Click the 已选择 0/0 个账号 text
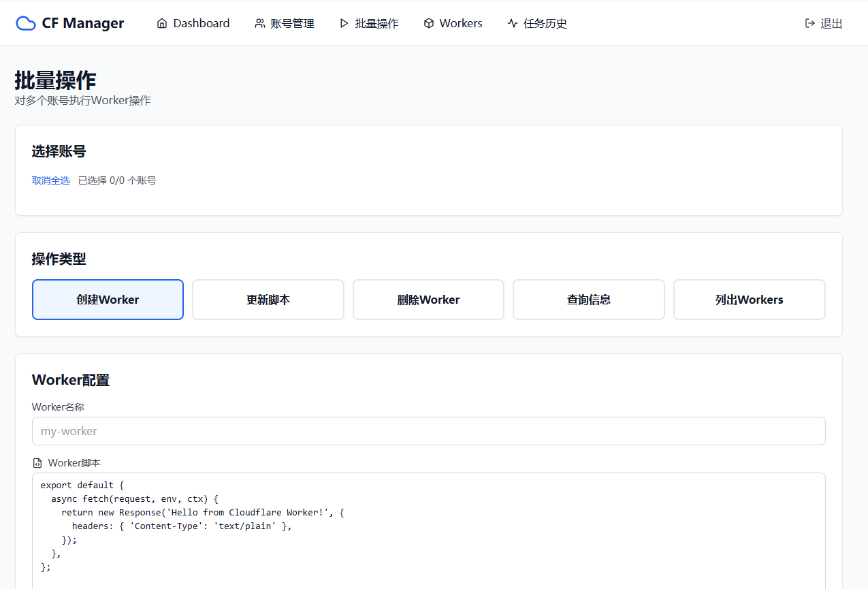The height and width of the screenshot is (589, 868). 117,180
